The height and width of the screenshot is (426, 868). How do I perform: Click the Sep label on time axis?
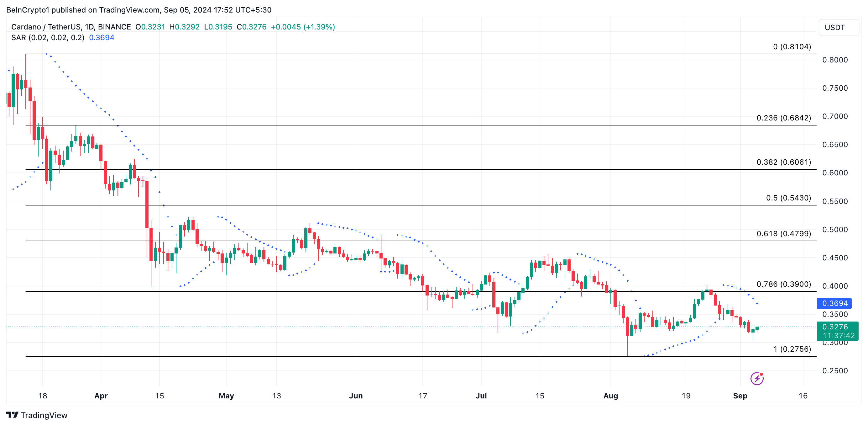click(x=740, y=396)
